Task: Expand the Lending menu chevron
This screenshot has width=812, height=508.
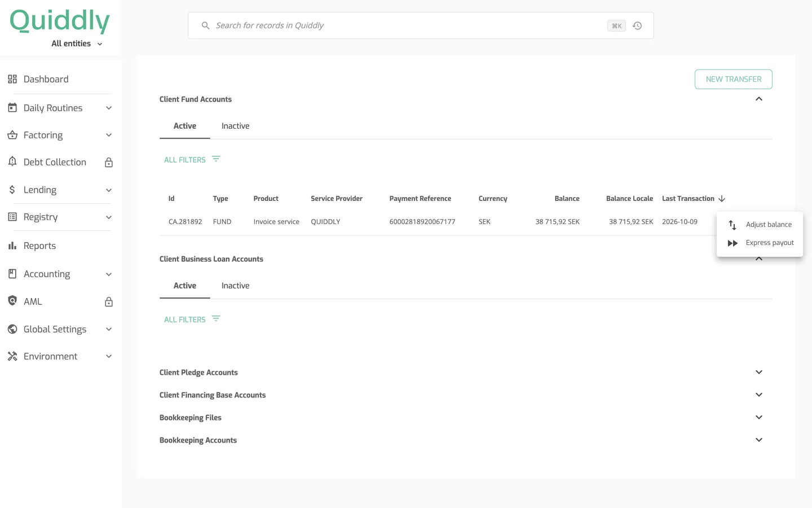Action: pos(109,190)
